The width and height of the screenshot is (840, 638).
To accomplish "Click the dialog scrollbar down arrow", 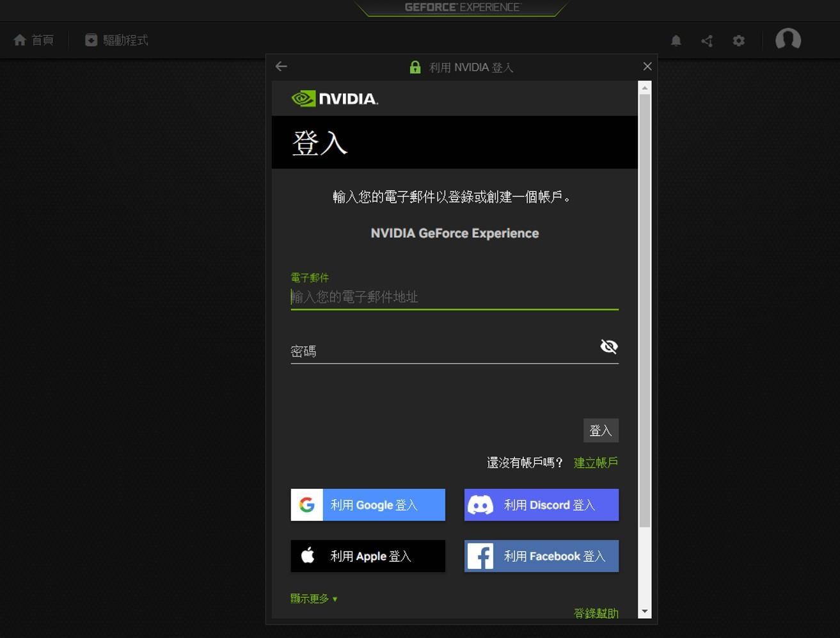I will click(645, 612).
